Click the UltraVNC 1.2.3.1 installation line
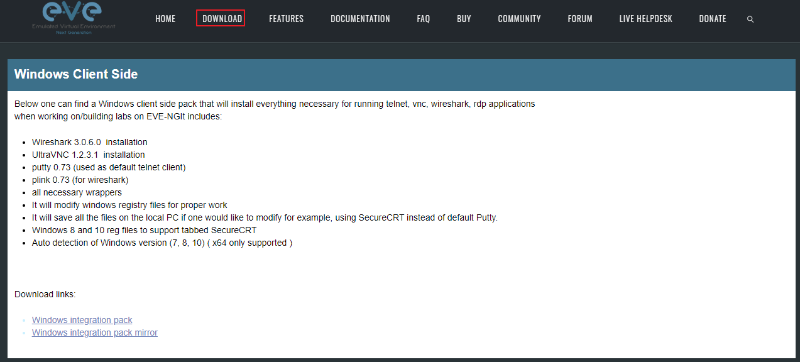 (88, 154)
